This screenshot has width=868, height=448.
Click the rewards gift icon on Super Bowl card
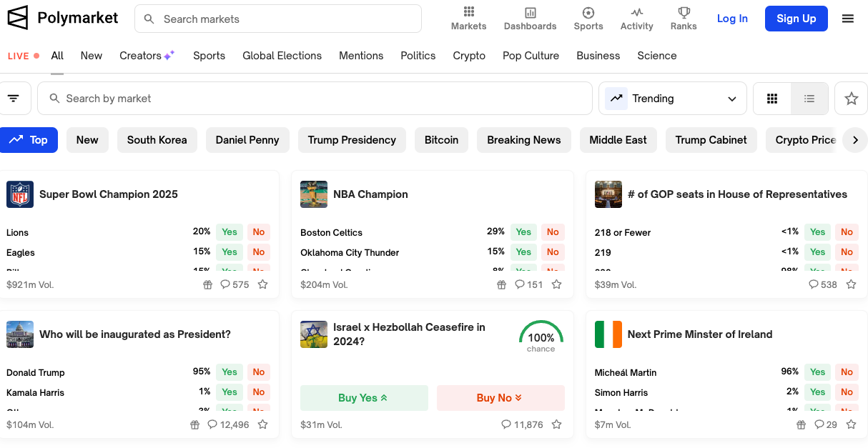coord(208,284)
